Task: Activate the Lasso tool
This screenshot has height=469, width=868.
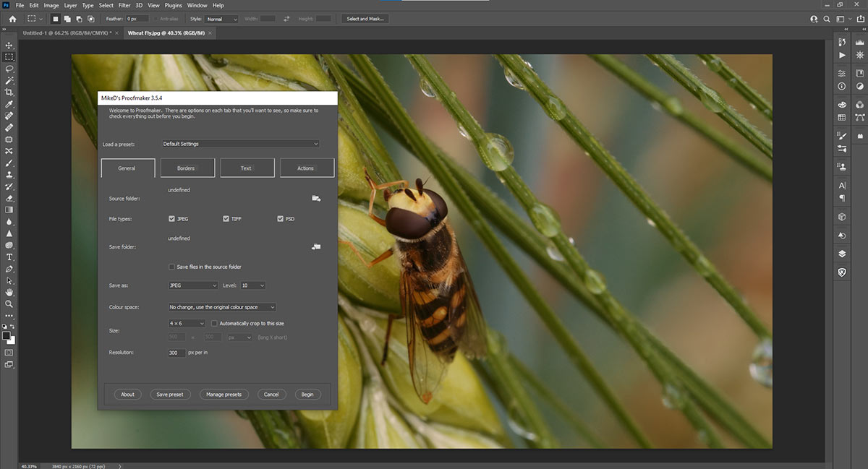Action: click(9, 69)
